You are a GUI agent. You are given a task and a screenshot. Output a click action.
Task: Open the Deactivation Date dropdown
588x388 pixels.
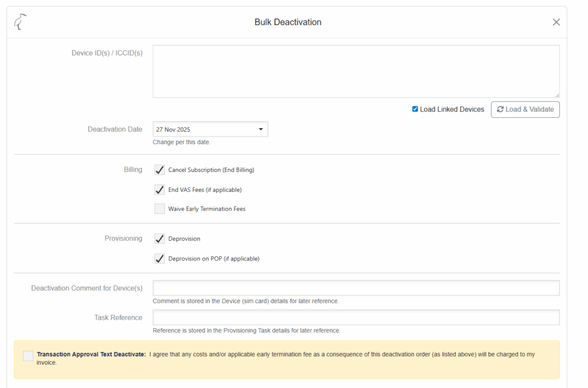210,129
